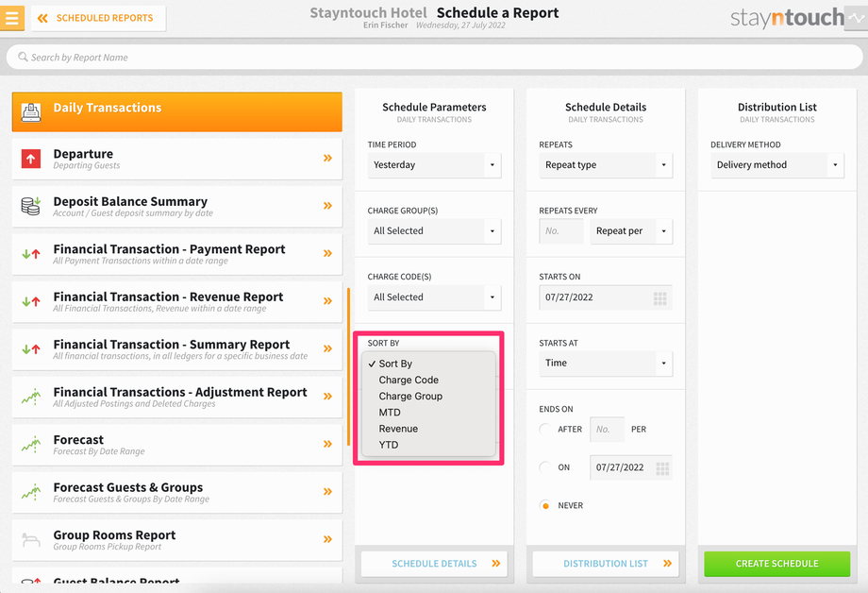Click the Deposit Balance Summary title

coord(130,202)
